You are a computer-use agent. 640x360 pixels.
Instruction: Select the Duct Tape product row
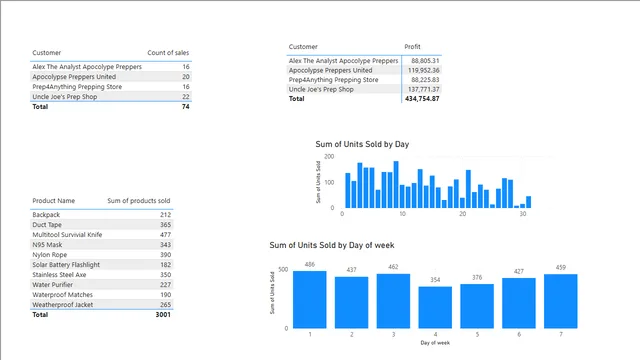point(102,224)
